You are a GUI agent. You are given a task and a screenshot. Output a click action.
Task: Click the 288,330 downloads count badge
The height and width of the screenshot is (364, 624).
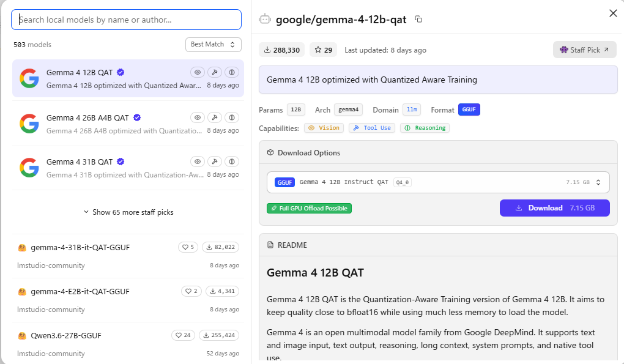click(x=282, y=50)
